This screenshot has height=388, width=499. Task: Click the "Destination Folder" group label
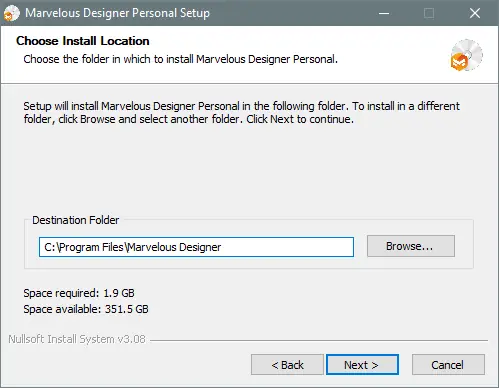click(x=76, y=220)
